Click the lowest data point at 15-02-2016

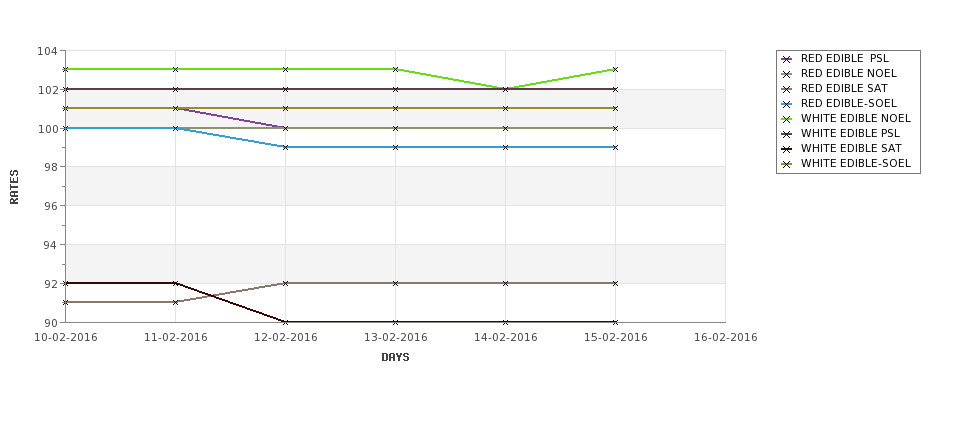(616, 322)
